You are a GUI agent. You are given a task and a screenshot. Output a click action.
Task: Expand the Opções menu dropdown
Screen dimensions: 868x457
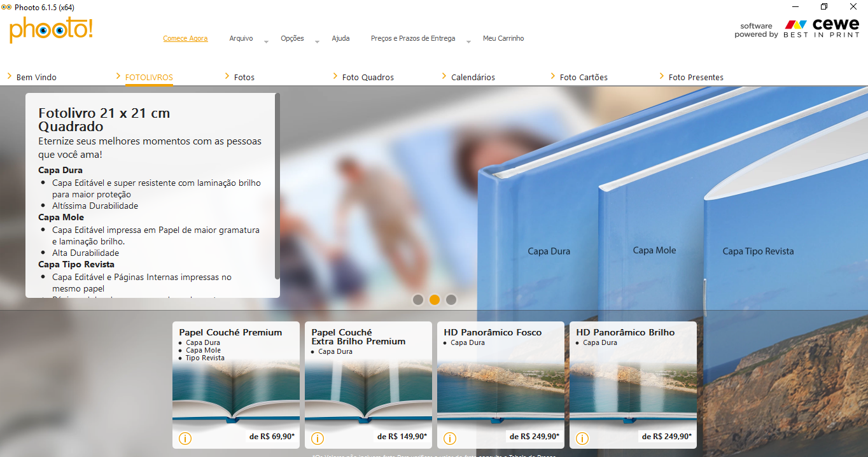point(317,41)
